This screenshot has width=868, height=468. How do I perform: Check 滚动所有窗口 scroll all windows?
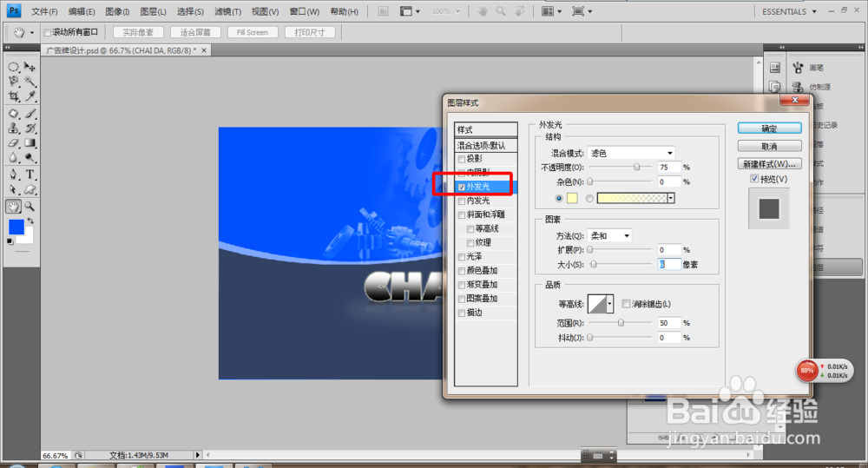pyautogui.click(x=48, y=33)
